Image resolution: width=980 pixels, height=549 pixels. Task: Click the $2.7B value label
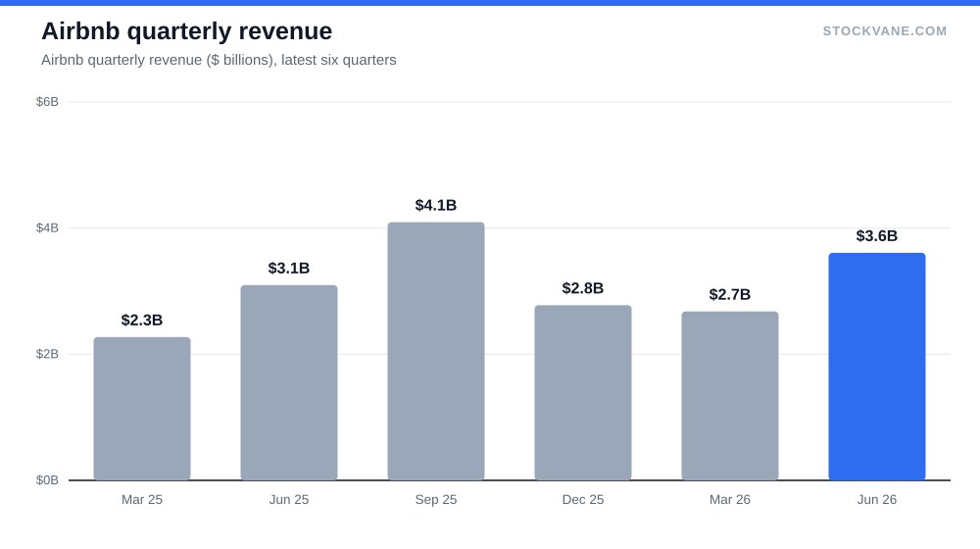(x=729, y=294)
